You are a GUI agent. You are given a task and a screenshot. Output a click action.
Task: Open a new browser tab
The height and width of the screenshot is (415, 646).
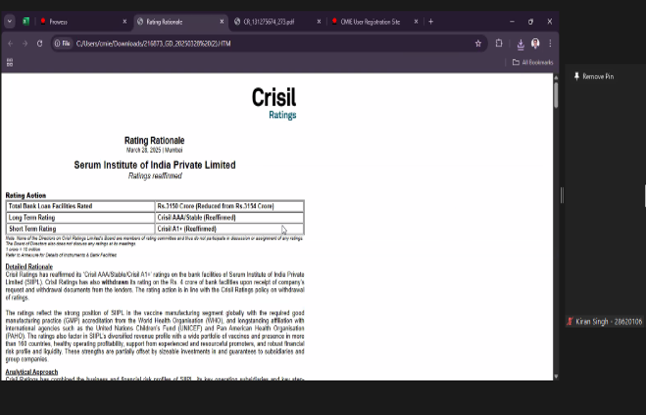point(431,21)
